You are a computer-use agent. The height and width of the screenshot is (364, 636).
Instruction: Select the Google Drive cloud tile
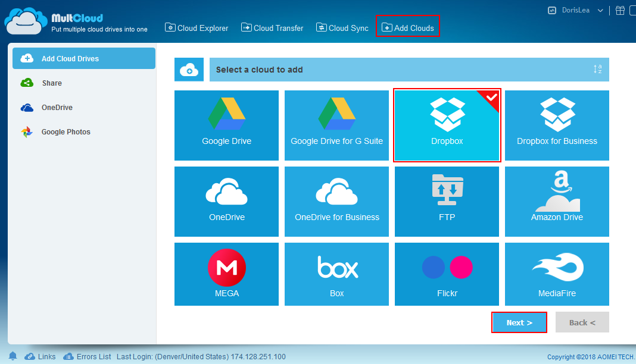coord(226,125)
